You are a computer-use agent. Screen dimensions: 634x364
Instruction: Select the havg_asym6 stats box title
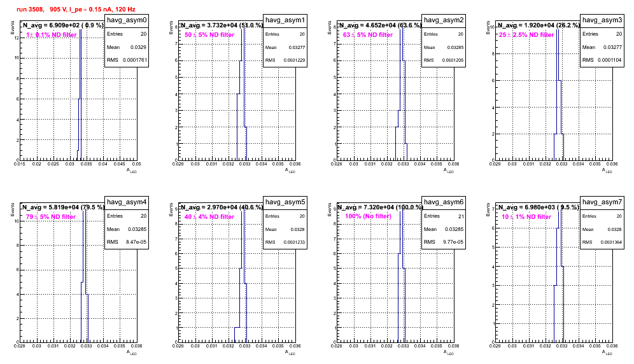point(444,202)
